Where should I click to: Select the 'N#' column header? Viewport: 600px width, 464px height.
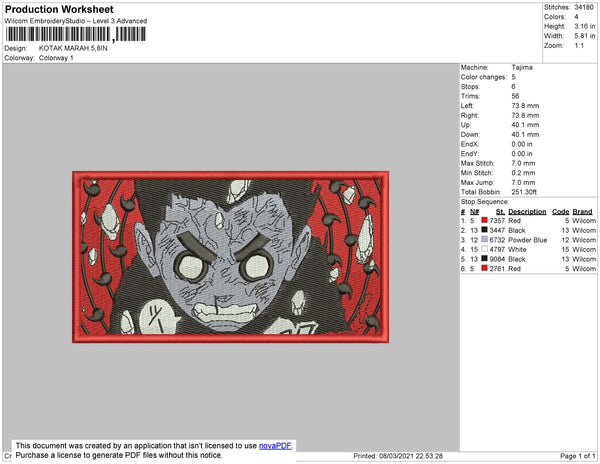pyautogui.click(x=474, y=212)
